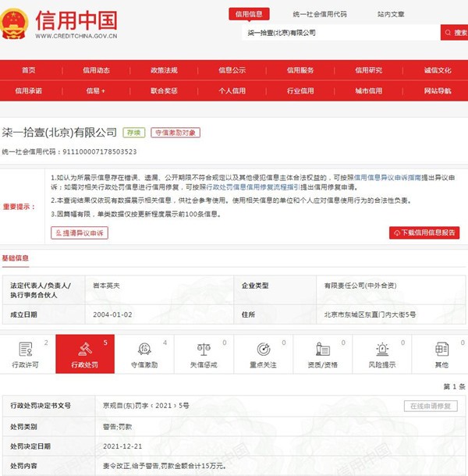Open the 失信惩戒 scales icon
Image resolution: width=468 pixels, height=476 pixels.
(x=204, y=349)
